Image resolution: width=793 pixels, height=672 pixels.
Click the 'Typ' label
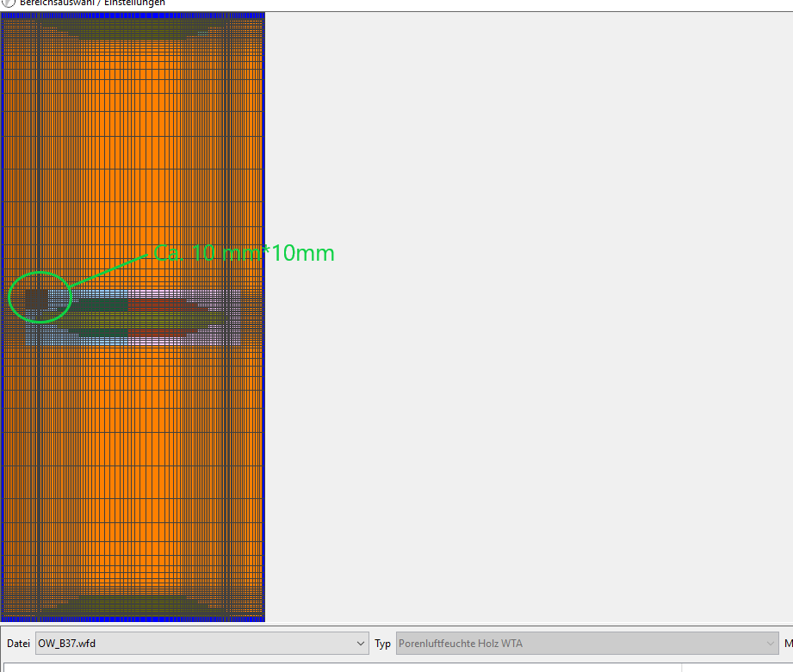tap(383, 644)
